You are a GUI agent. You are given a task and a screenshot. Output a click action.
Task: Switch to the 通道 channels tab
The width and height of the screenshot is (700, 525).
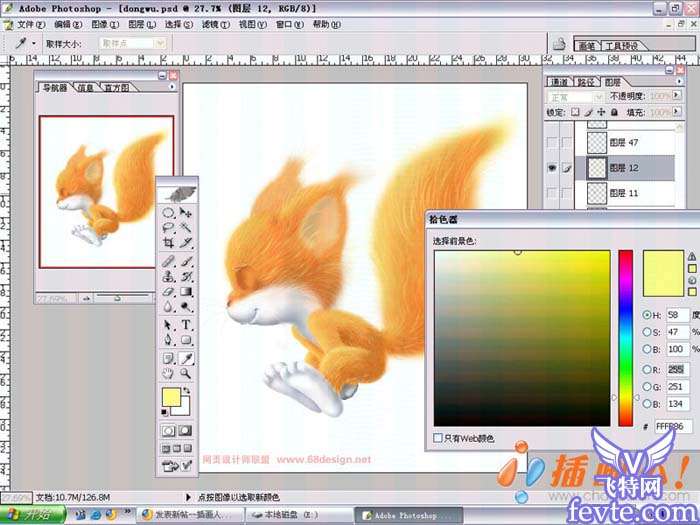point(558,82)
